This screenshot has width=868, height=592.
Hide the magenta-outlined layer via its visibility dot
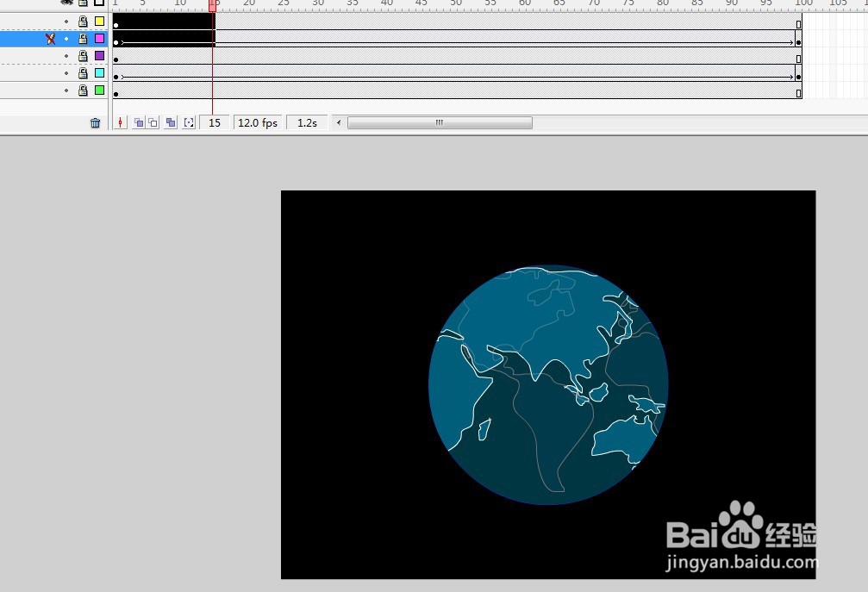[x=66, y=39]
